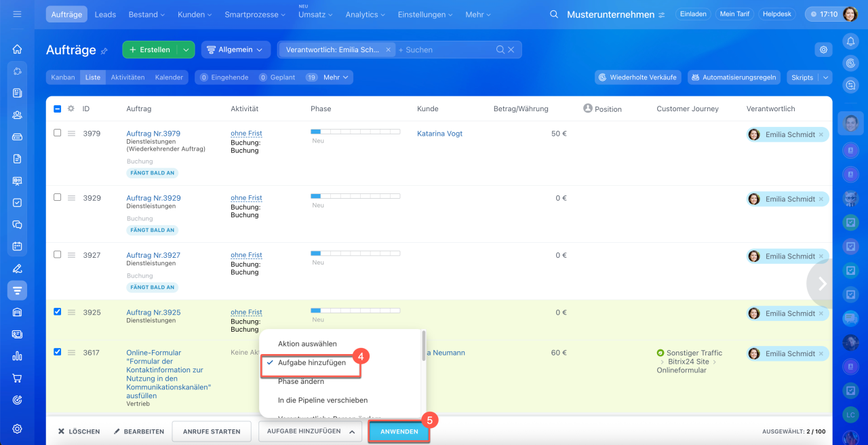Open the notifications bell icon
This screenshot has height=445, width=868.
(850, 41)
